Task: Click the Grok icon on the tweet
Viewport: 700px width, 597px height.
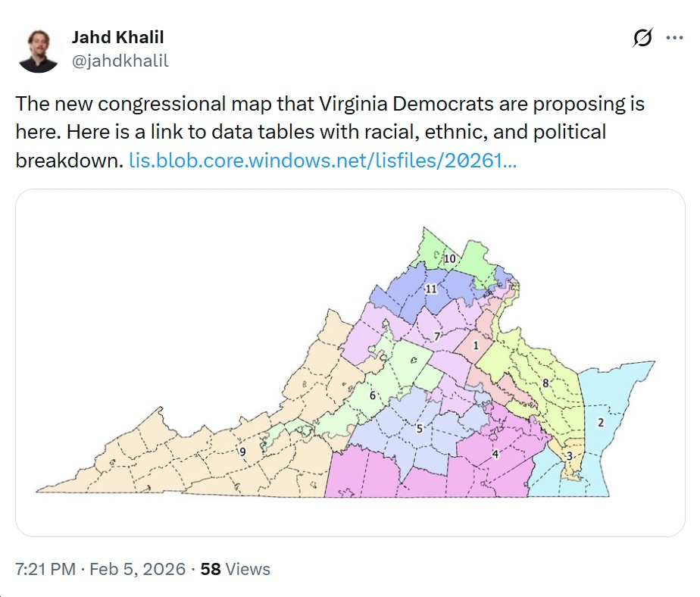Action: 642,39
